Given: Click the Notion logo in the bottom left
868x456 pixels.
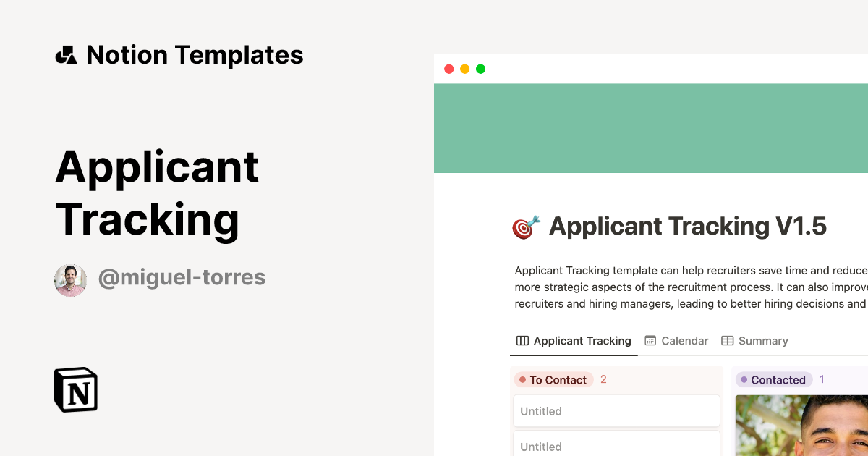Looking at the screenshot, I should [x=75, y=389].
